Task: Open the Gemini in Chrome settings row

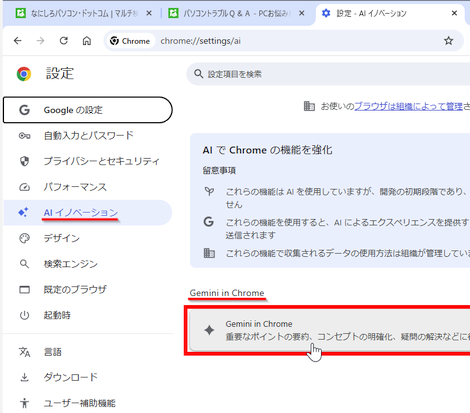Action: (329, 330)
